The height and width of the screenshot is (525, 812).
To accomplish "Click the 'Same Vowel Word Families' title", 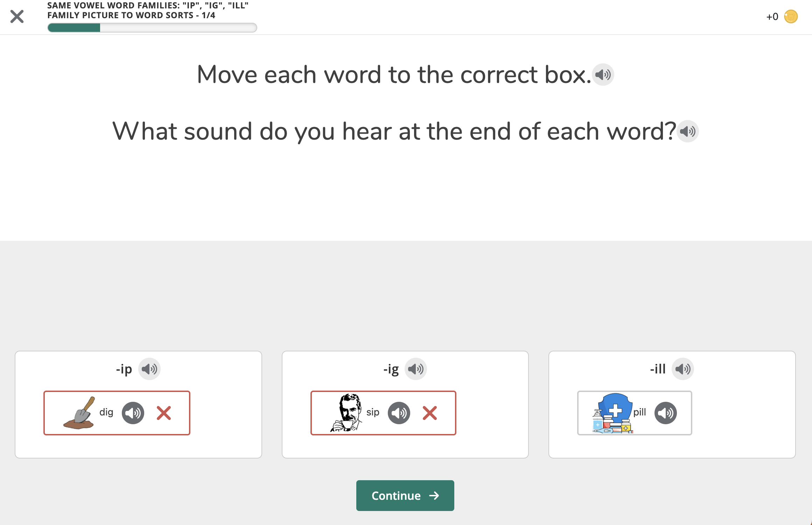I will pos(148,6).
